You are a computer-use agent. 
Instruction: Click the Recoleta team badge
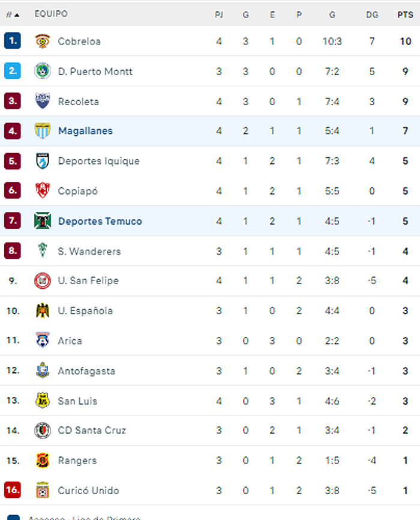(43, 101)
